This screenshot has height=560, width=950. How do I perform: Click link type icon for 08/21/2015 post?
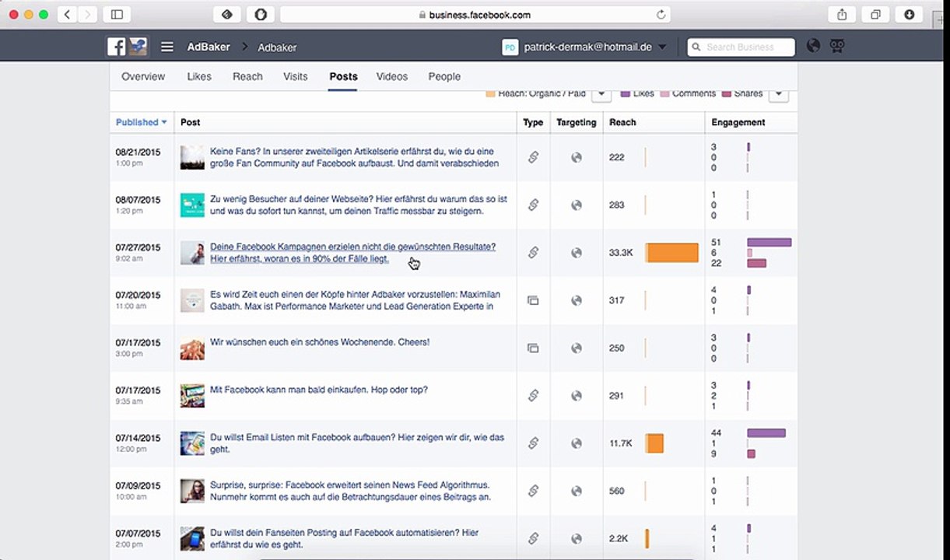tap(533, 157)
